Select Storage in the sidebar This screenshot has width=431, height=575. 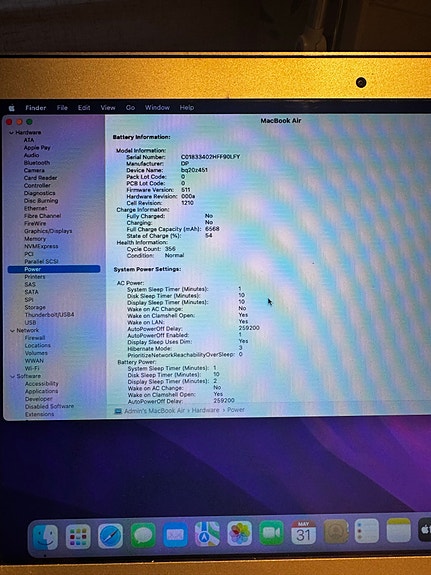pyautogui.click(x=35, y=307)
